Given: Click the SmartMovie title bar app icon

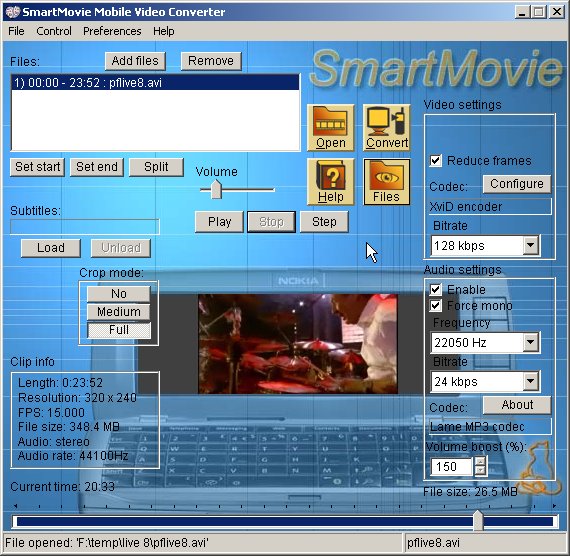Looking at the screenshot, I should tap(12, 12).
